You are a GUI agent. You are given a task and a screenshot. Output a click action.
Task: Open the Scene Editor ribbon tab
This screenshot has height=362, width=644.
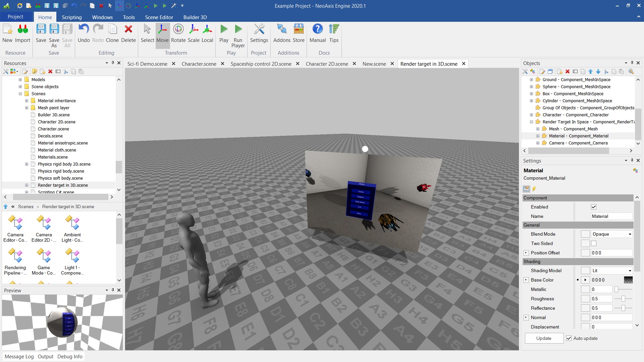159,17
